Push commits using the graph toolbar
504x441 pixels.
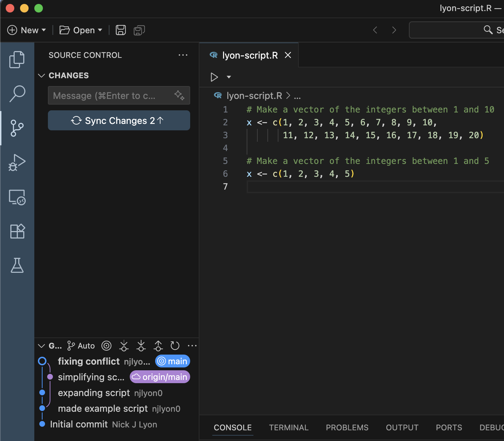pos(158,346)
